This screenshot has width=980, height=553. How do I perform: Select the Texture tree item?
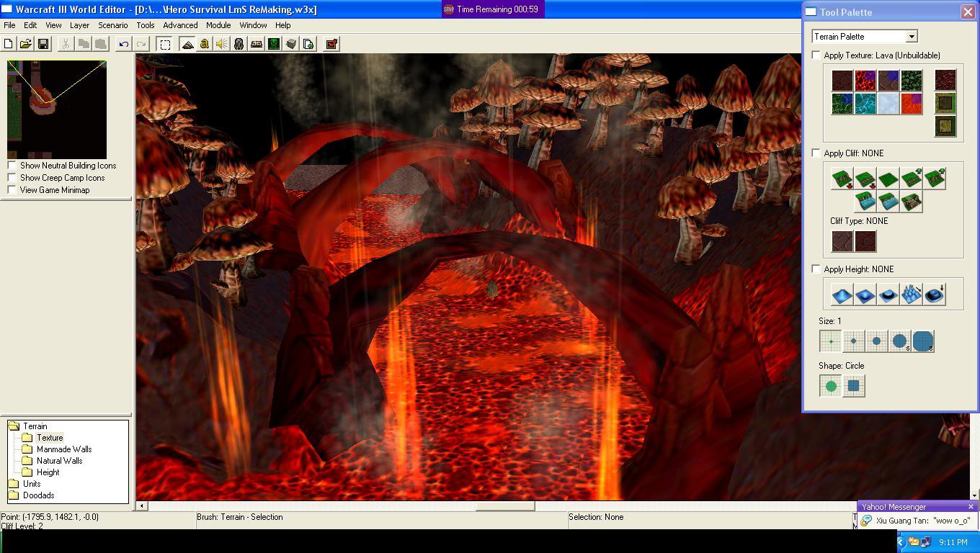(x=50, y=438)
